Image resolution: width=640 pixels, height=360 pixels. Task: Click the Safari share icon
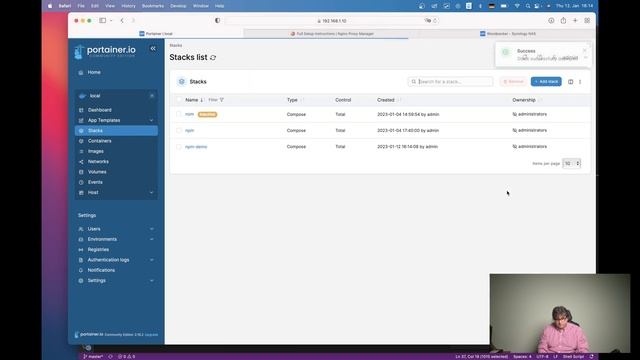(x=563, y=20)
